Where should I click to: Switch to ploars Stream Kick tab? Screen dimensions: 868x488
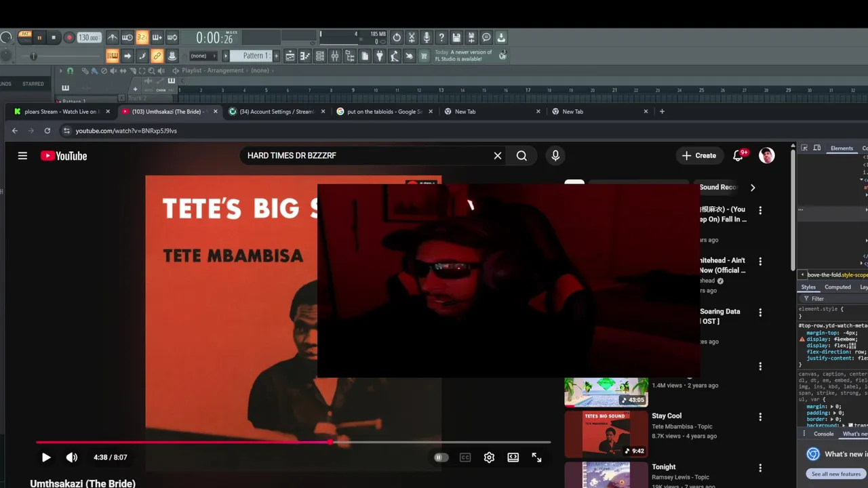[61, 112]
